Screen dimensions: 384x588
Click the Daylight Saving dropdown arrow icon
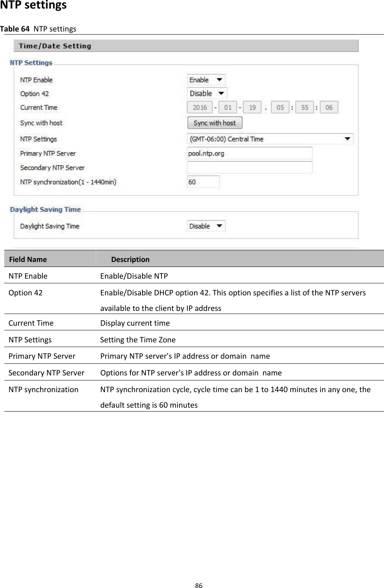tap(220, 226)
